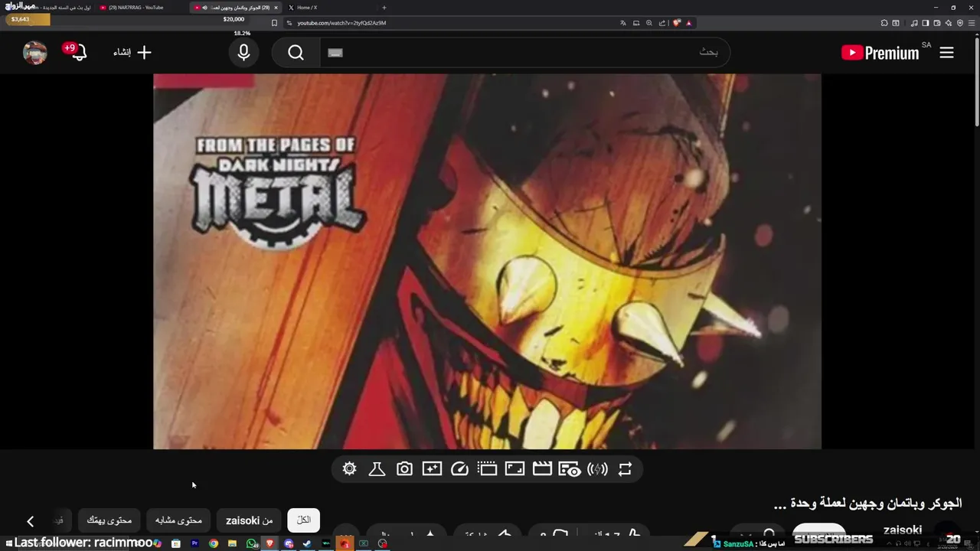Image resolution: width=980 pixels, height=551 pixels.
Task: Click the zaisoki channel name
Action: tap(902, 530)
